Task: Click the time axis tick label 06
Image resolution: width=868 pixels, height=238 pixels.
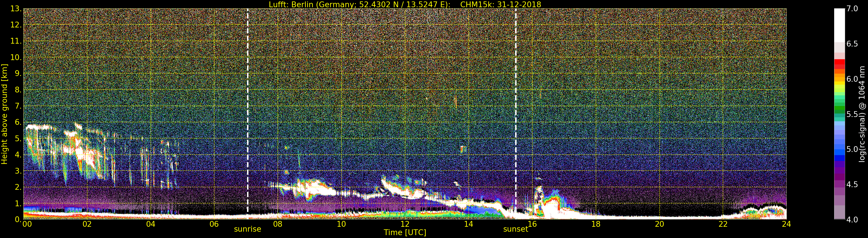Action: tap(214, 224)
